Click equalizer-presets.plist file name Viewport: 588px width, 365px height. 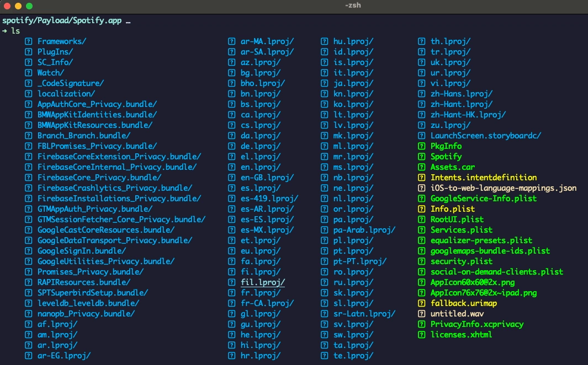click(481, 240)
